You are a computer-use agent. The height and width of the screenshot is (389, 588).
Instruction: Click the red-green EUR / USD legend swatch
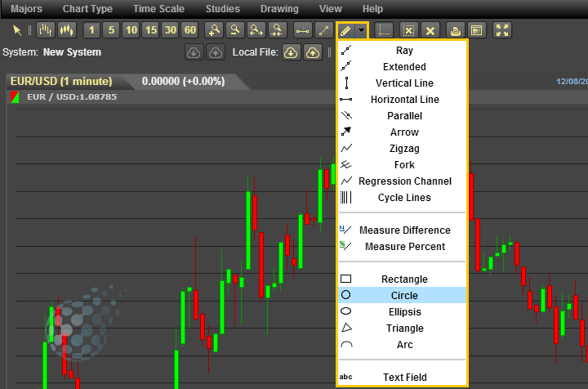15,97
